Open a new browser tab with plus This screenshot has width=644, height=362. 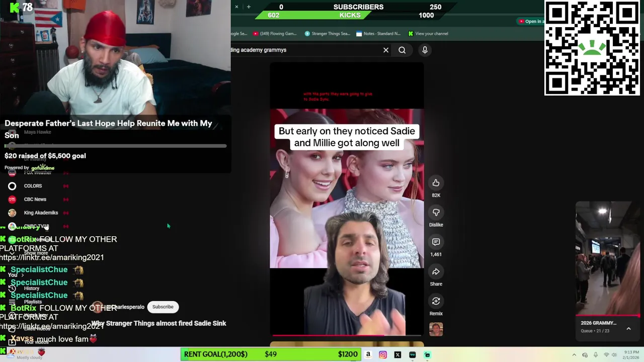tap(249, 7)
